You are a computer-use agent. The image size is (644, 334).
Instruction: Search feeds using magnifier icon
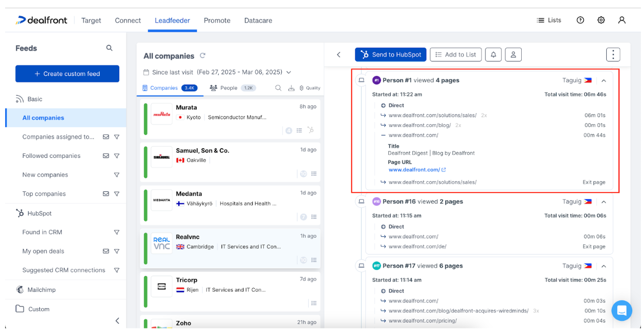tap(109, 48)
